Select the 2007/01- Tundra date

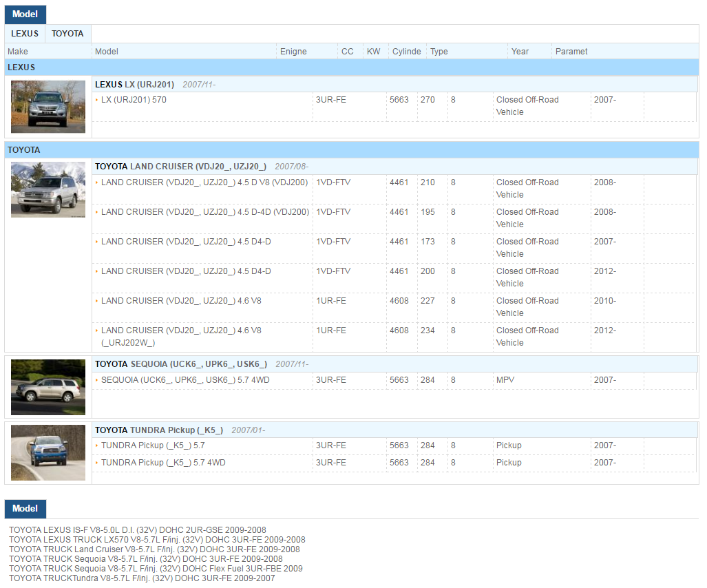coord(248,430)
